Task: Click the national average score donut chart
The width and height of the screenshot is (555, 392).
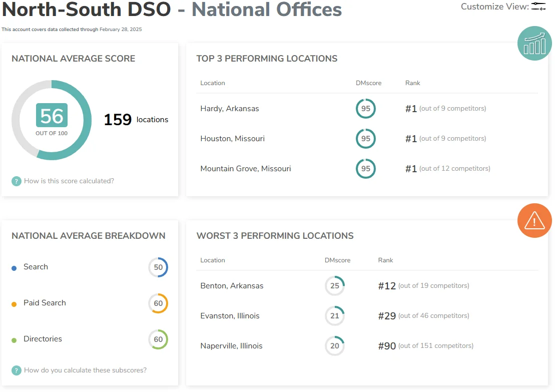Action: pos(52,120)
